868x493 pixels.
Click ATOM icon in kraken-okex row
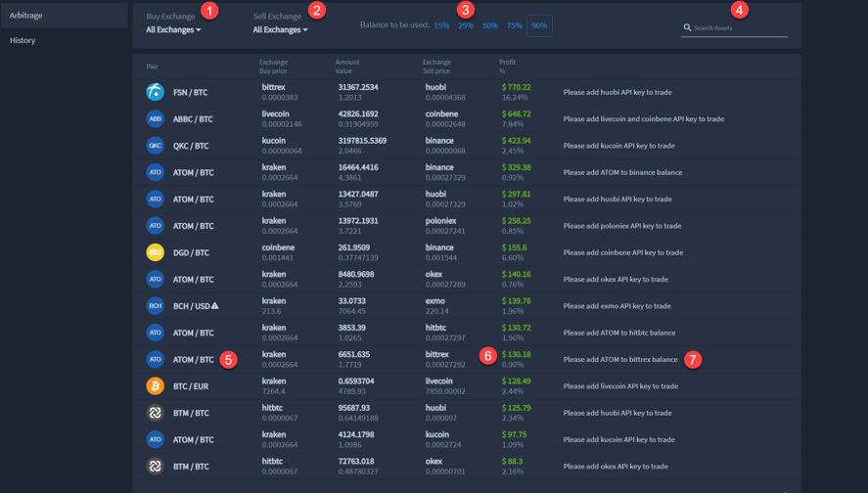pyautogui.click(x=155, y=279)
